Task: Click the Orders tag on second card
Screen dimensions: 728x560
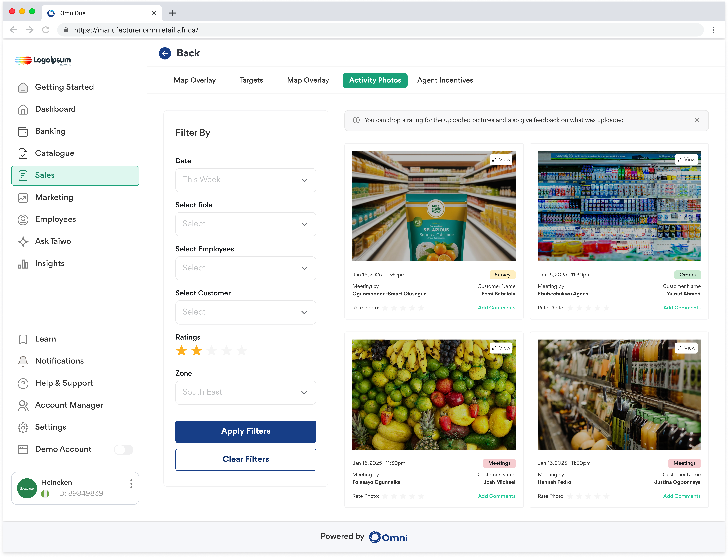Action: (x=687, y=275)
